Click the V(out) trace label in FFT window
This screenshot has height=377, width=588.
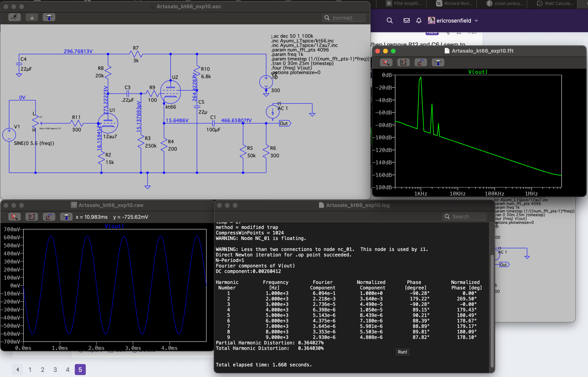tap(478, 72)
